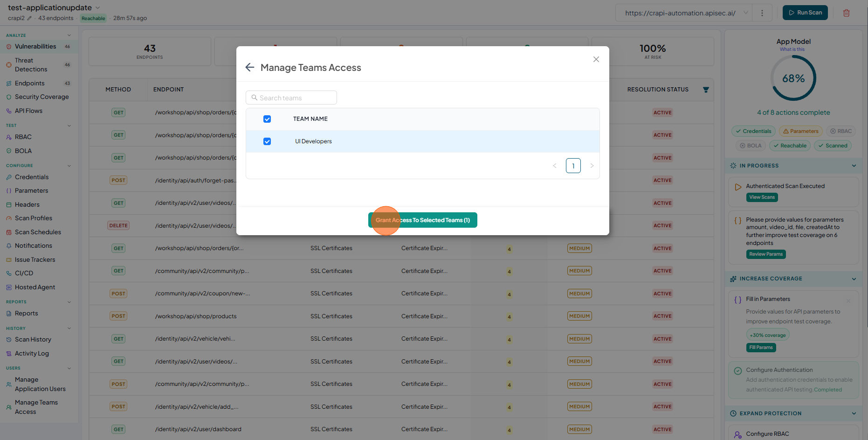
Task: Click the Review Params button
Action: (x=766, y=254)
